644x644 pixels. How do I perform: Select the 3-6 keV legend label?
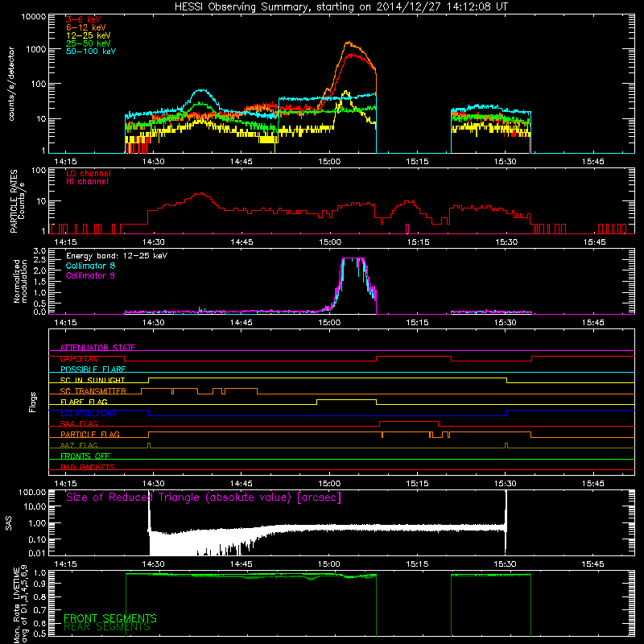[83, 19]
